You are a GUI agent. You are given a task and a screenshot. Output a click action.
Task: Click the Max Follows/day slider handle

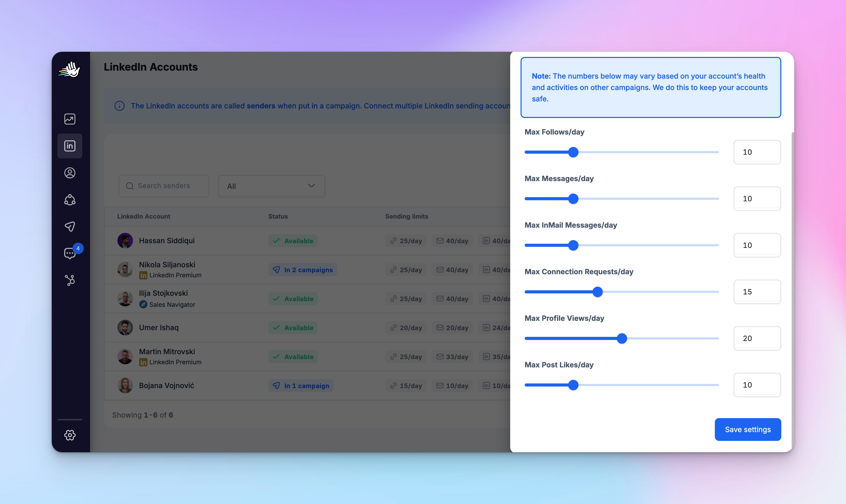coord(573,152)
